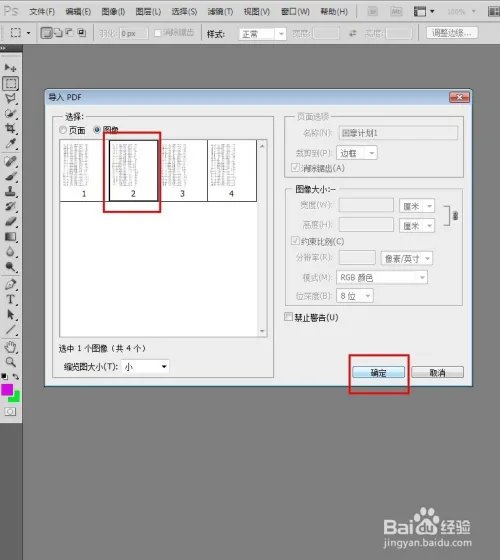Select the Path Selection tool
500x560 pixels.
(x=10, y=314)
